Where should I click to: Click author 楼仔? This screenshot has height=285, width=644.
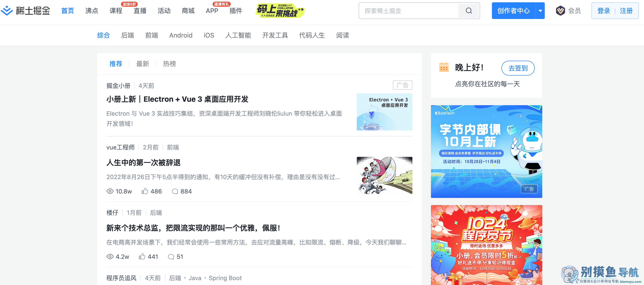pos(112,212)
